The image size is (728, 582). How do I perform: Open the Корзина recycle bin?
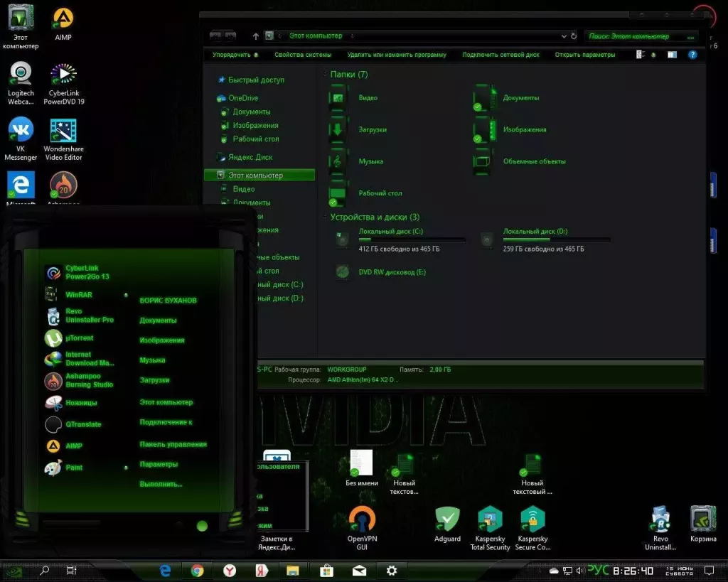pos(703,524)
